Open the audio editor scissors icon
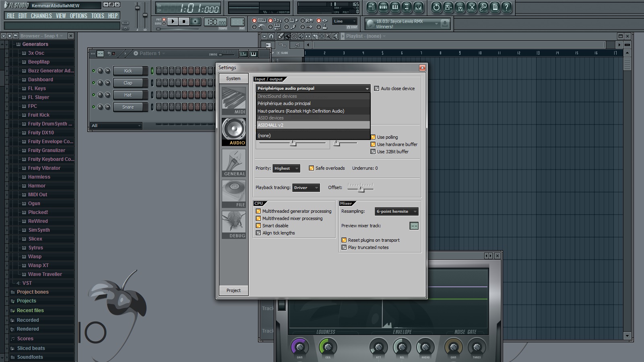Screen dimensions: 644x362 click(471, 7)
